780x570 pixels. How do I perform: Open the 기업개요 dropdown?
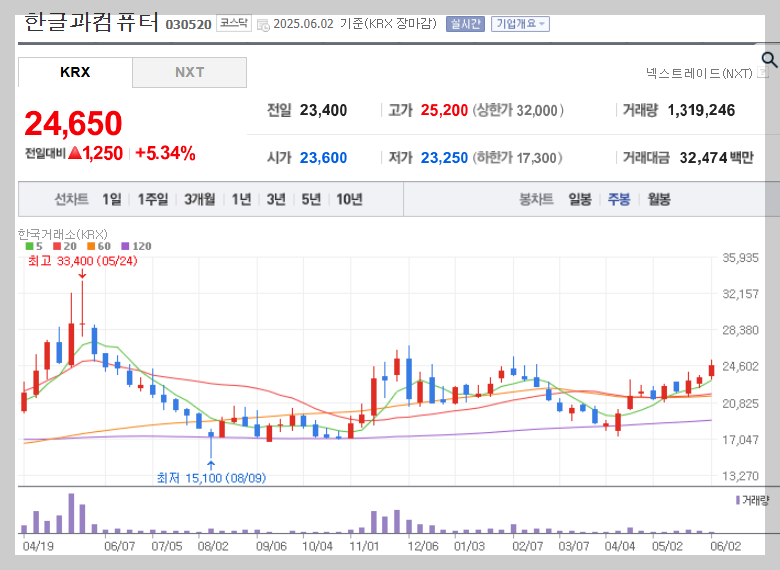(520, 24)
